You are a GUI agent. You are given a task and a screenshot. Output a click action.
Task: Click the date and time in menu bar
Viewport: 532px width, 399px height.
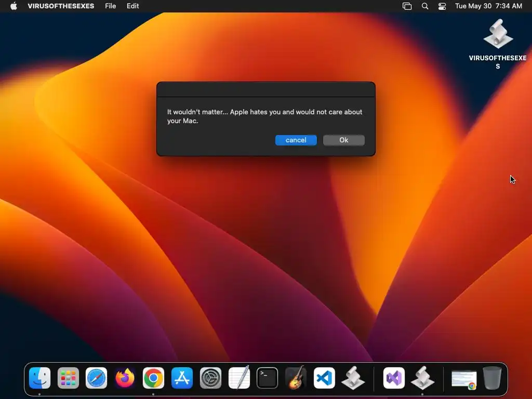click(488, 6)
